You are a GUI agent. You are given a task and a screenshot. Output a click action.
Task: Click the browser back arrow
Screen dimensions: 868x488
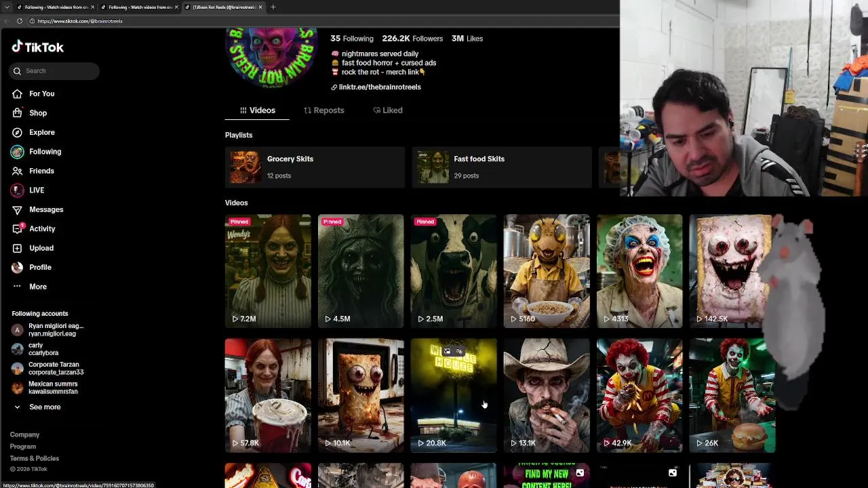6,21
